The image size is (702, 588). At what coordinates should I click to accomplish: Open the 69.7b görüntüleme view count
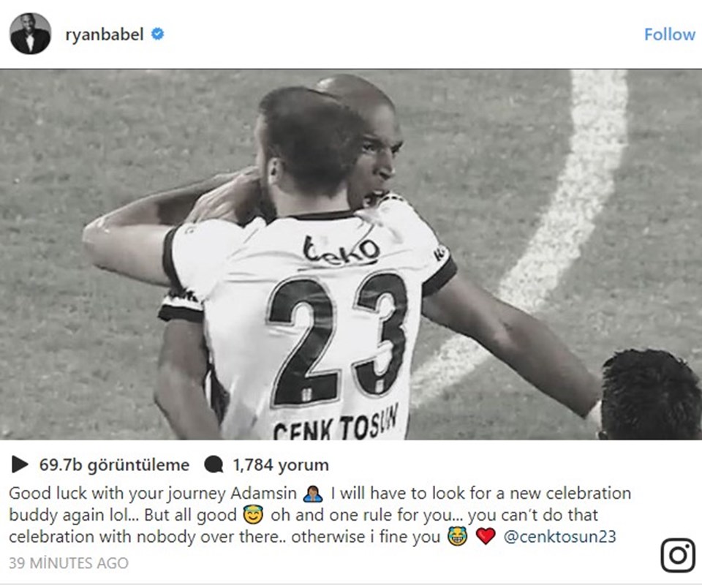click(x=114, y=465)
